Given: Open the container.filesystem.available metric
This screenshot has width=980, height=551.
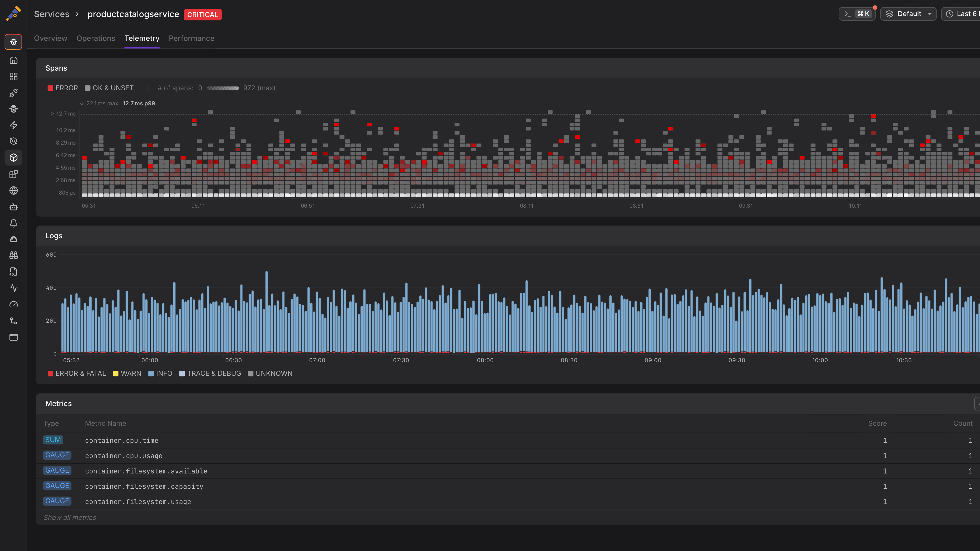Looking at the screenshot, I should click(x=508, y=471).
